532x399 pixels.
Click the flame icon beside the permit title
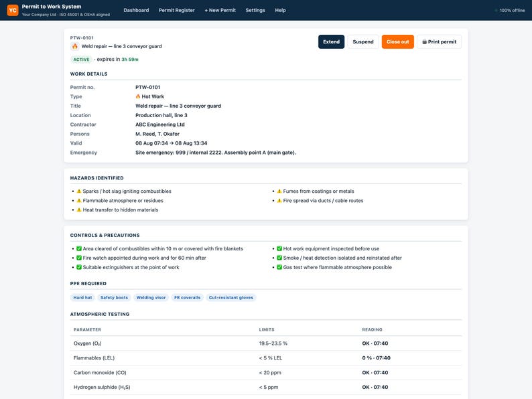[x=74, y=46]
